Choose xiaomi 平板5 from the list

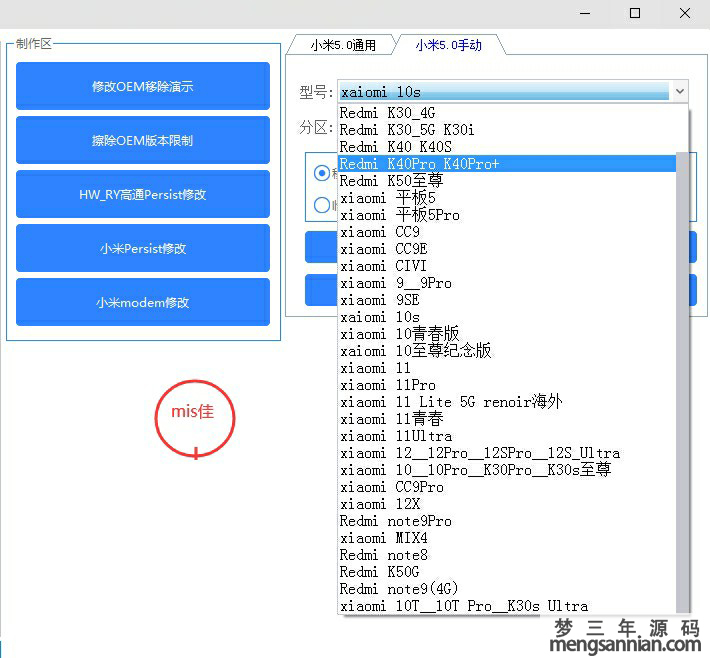(x=507, y=198)
